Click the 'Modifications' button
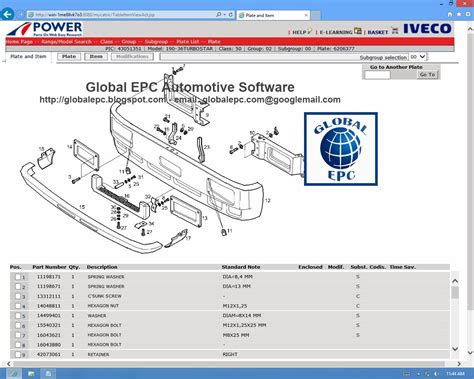The image size is (474, 379). [133, 56]
